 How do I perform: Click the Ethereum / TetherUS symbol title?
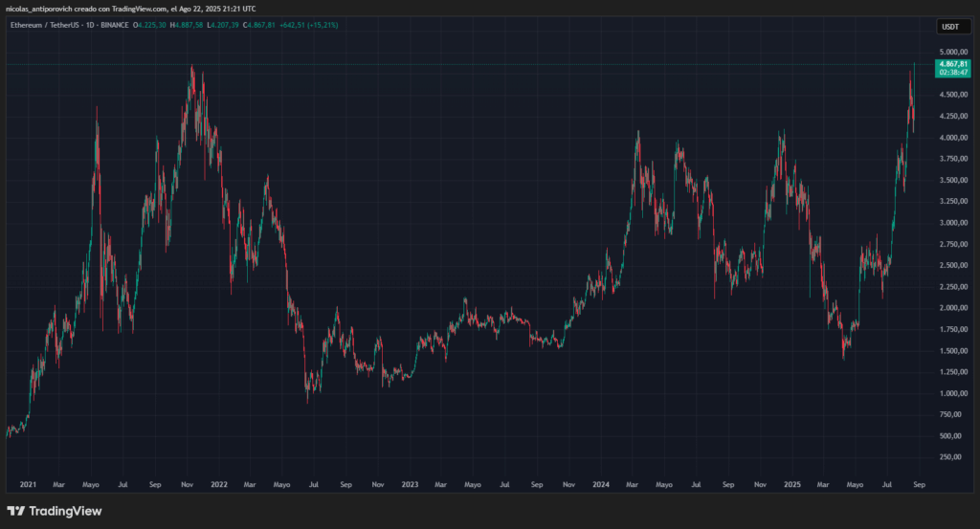coord(39,25)
